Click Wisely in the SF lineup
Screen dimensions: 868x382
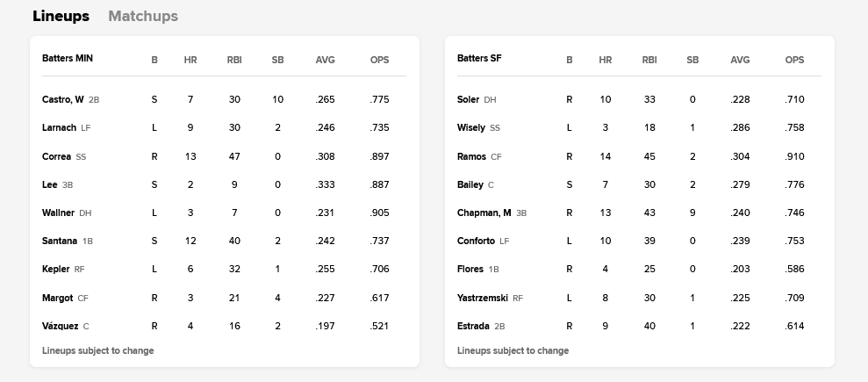click(x=471, y=127)
